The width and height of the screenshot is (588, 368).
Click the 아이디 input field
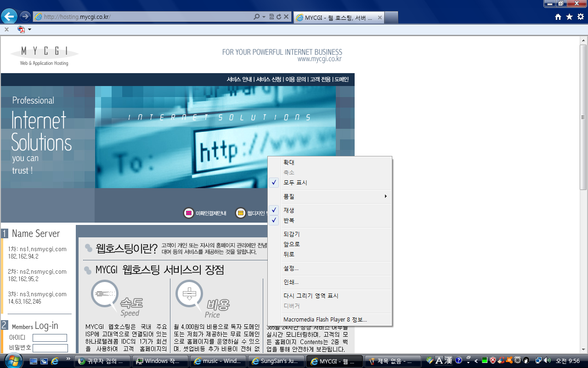(x=50, y=338)
